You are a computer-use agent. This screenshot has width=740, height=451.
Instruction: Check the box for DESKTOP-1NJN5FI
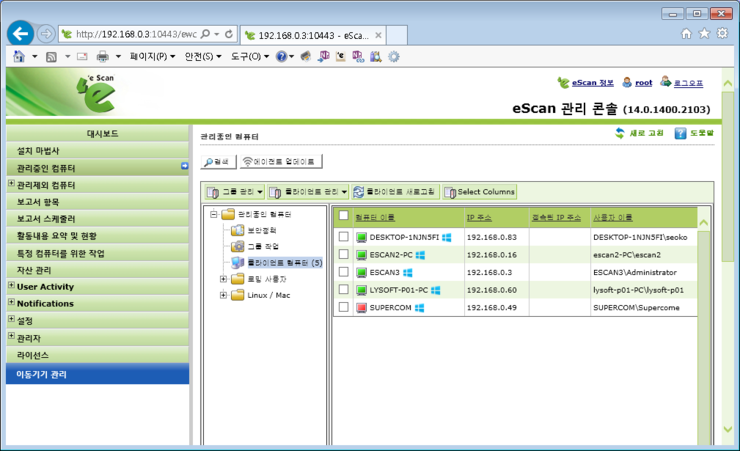(x=344, y=237)
